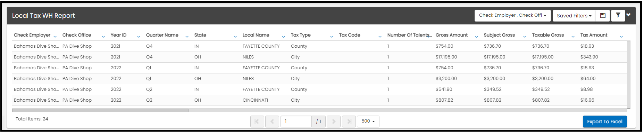Image resolution: width=644 pixels, height=133 pixels.
Task: Go to last page button
Action: click(349, 122)
